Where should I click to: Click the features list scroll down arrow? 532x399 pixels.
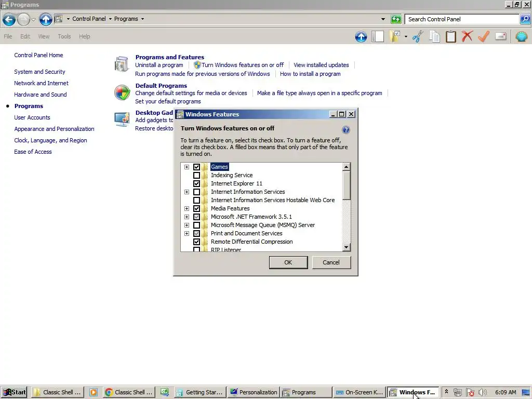(346, 247)
